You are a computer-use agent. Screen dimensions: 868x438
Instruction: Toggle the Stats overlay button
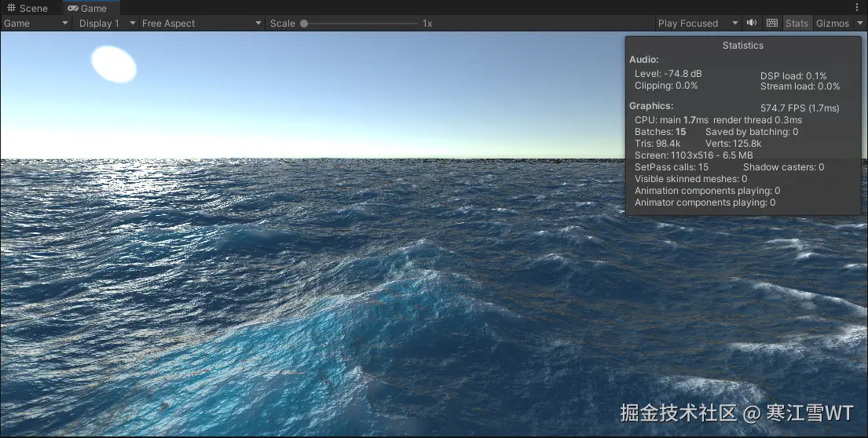pyautogui.click(x=797, y=24)
